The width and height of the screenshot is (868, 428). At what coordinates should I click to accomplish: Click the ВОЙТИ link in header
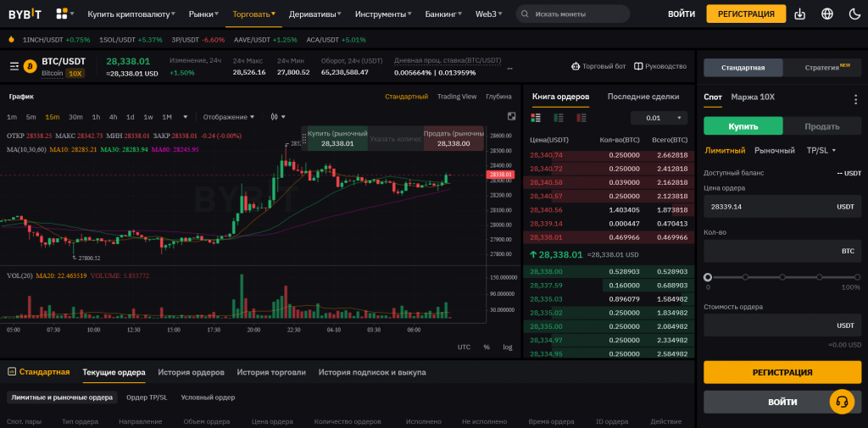click(x=682, y=14)
